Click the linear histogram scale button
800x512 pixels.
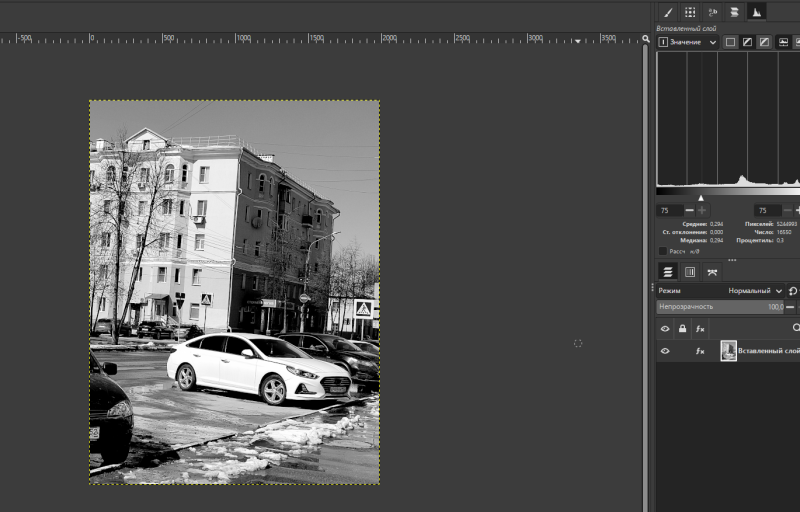pyautogui.click(x=783, y=42)
